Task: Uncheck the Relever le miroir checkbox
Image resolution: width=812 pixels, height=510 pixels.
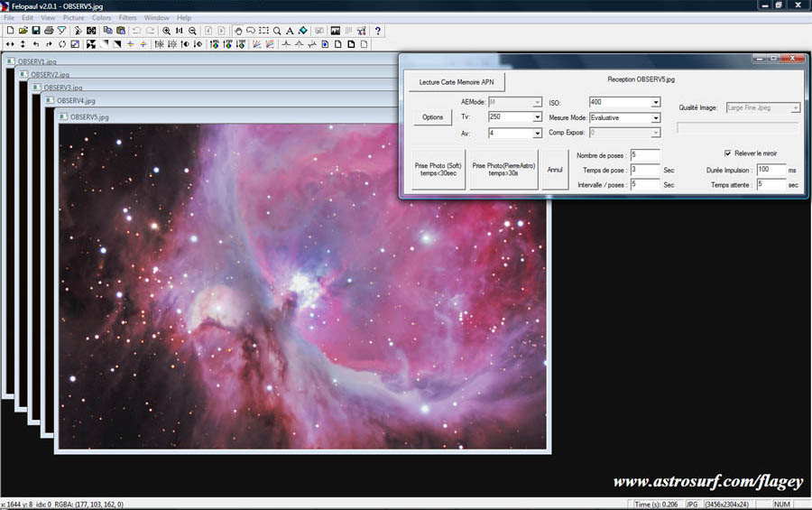Action: coord(728,153)
